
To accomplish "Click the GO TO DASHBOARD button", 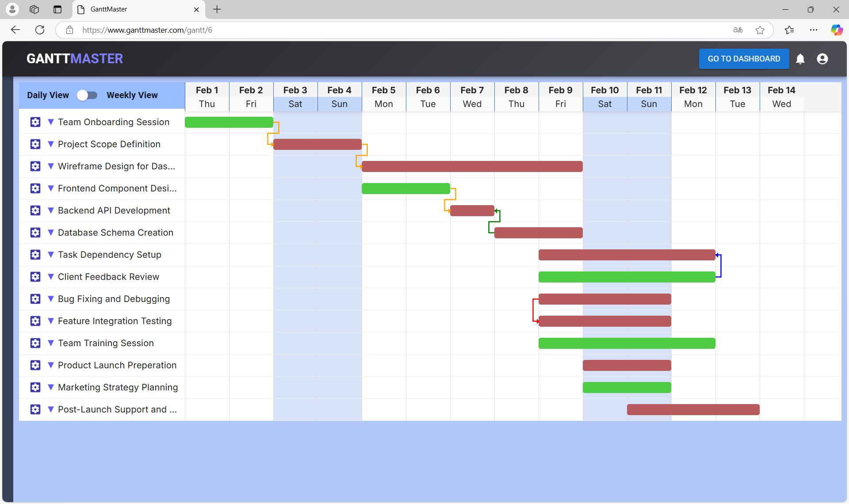I will click(744, 59).
